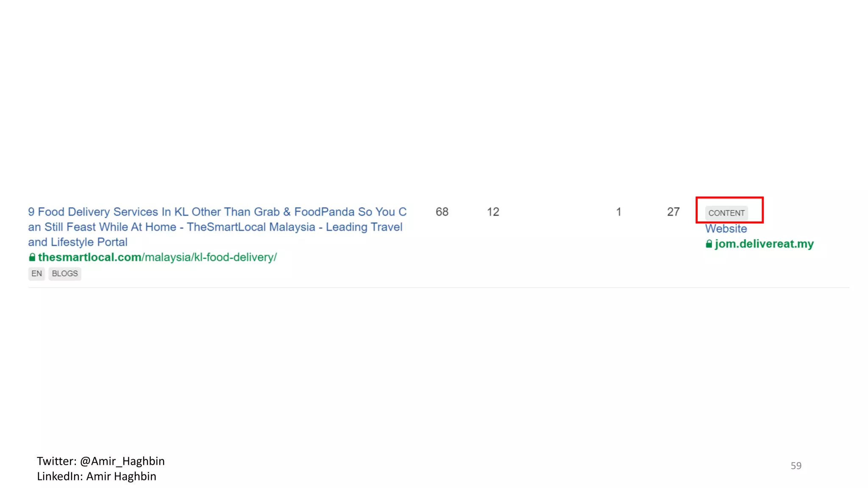Click the 'and Lifestyle Portal' title line
868x488 pixels.
point(78,242)
